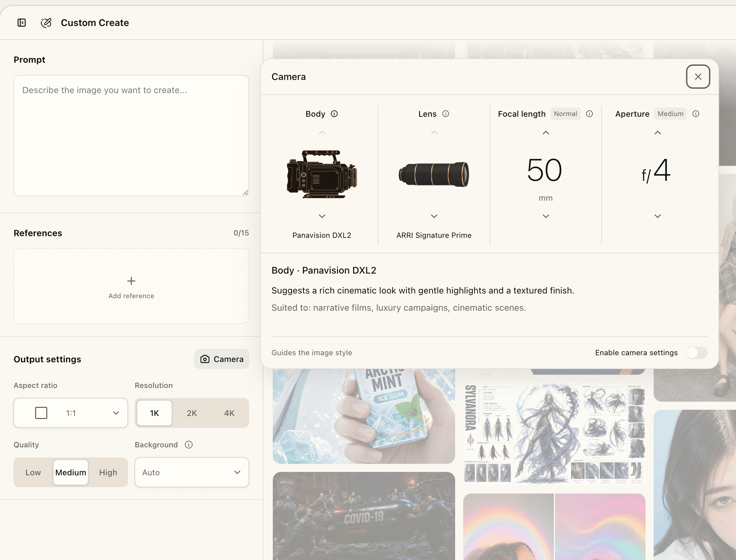Click the Normal focal length badge
The image size is (736, 560).
[566, 114]
